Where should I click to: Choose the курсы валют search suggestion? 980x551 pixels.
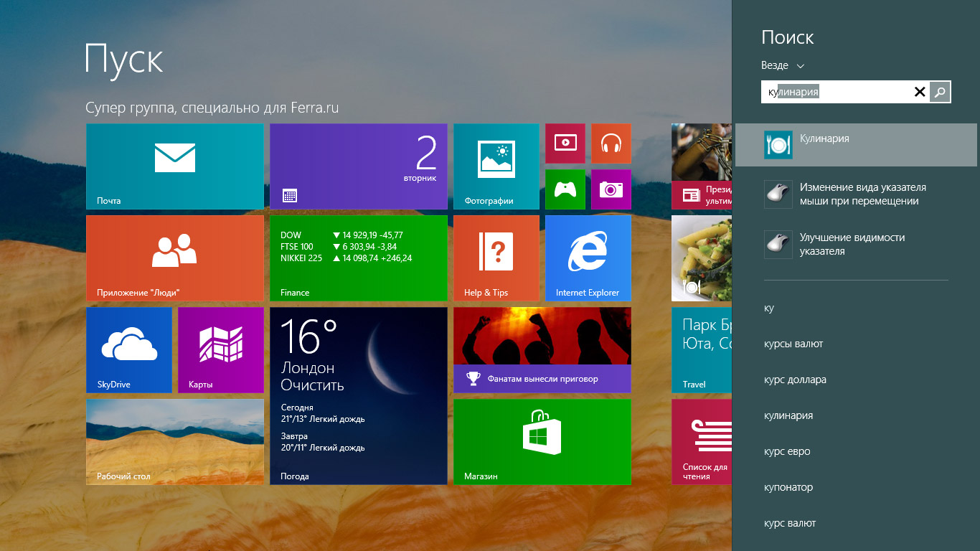[x=793, y=344]
